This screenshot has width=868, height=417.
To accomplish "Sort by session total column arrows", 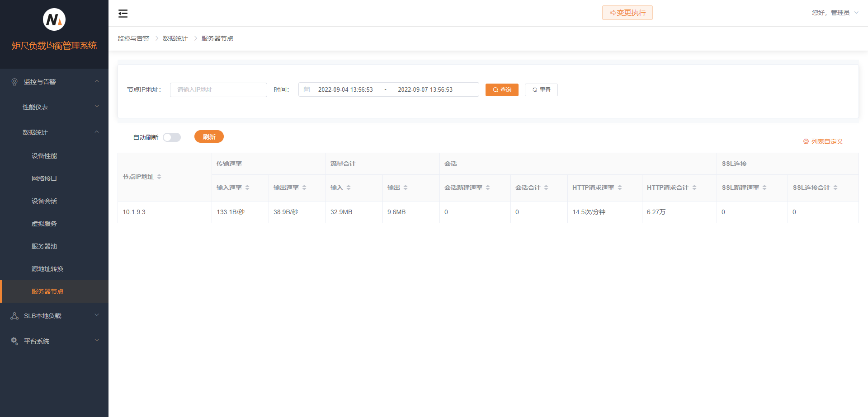I will coord(546,187).
